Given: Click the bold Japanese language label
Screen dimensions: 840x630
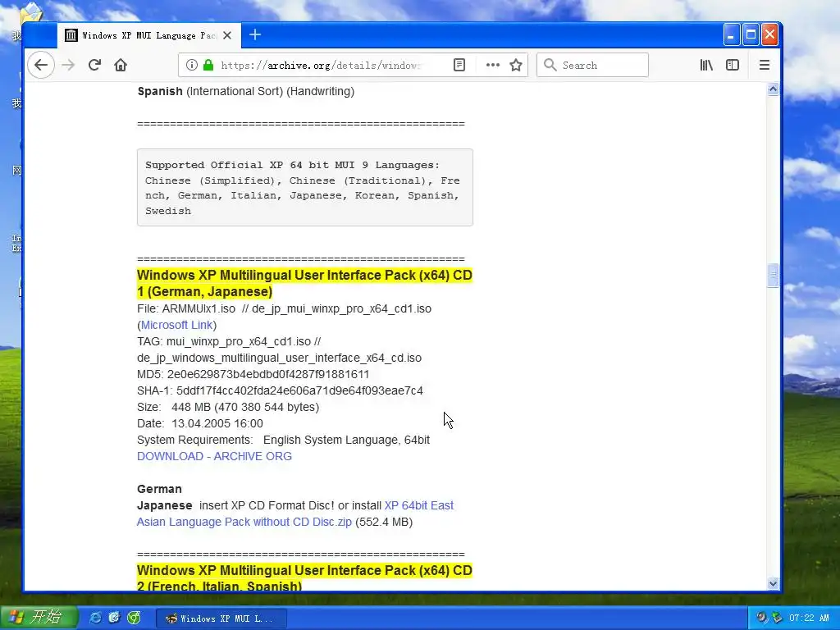Looking at the screenshot, I should [164, 505].
